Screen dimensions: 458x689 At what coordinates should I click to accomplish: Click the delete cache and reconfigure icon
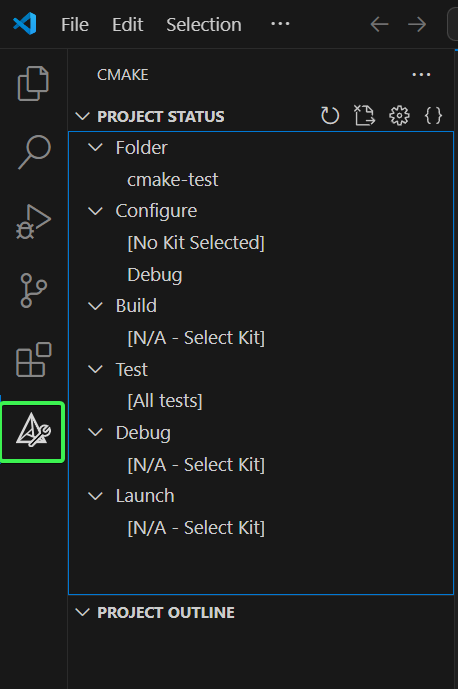pos(364,116)
